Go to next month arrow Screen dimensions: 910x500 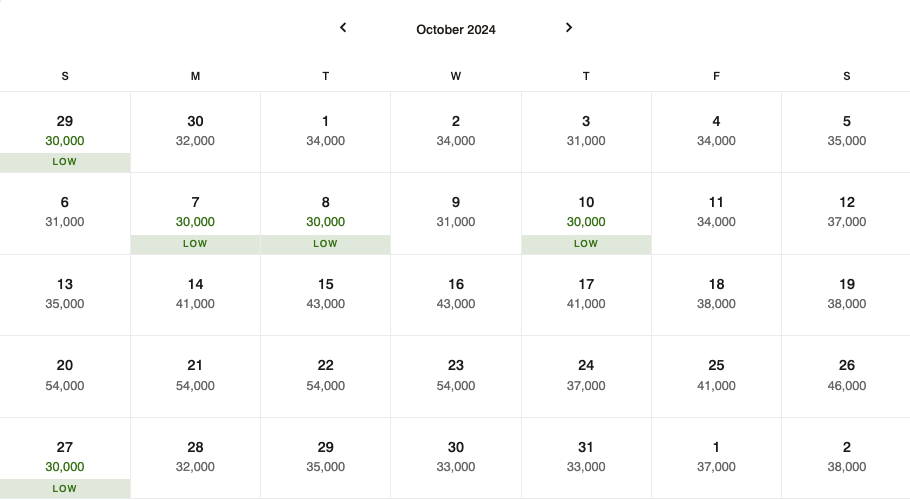[x=569, y=27]
